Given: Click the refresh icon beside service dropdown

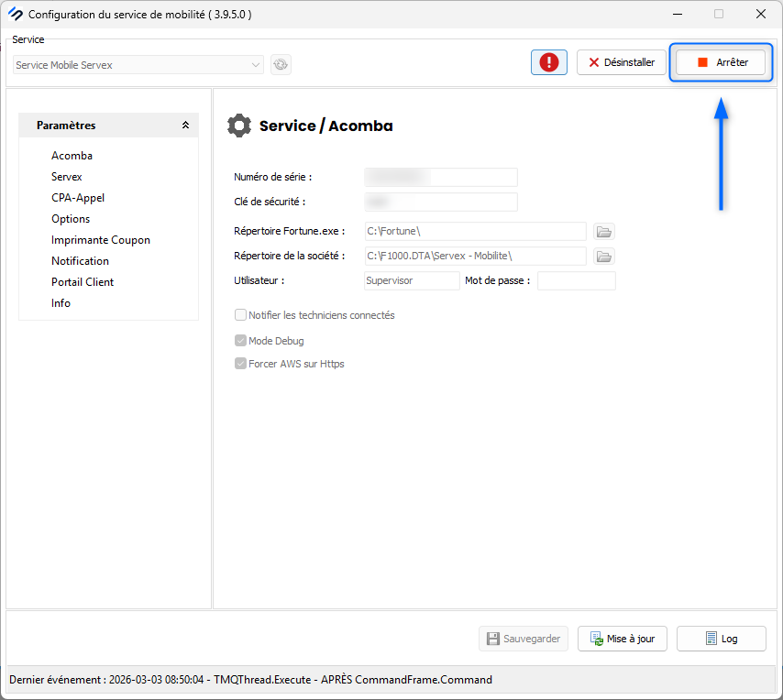Looking at the screenshot, I should pyautogui.click(x=281, y=65).
